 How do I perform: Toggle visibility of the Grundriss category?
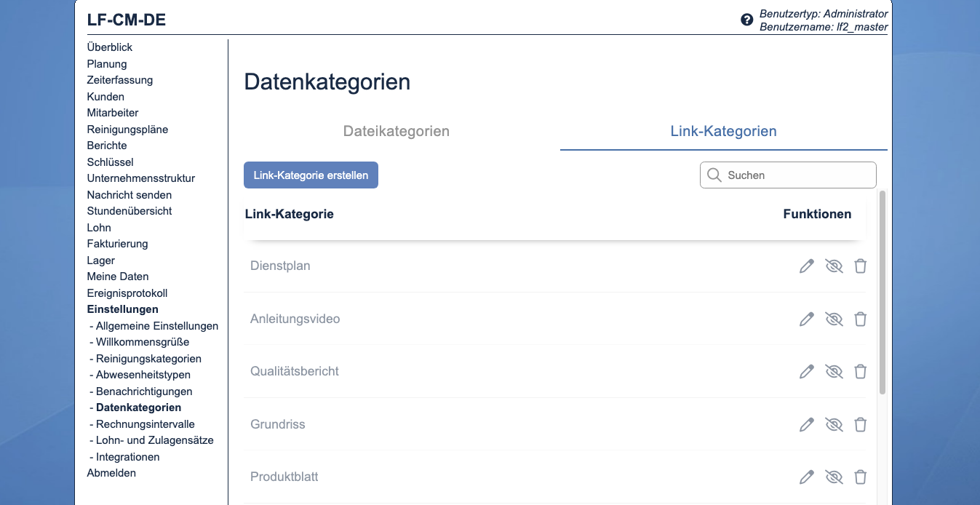click(834, 424)
